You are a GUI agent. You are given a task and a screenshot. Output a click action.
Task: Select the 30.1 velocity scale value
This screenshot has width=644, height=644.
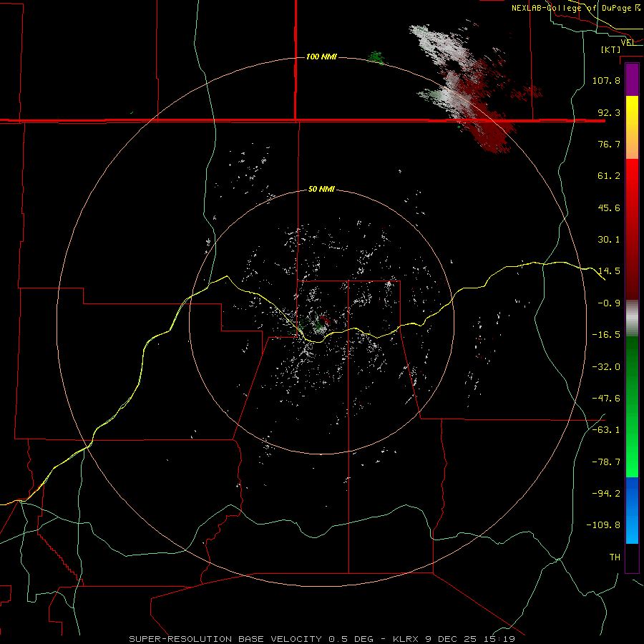click(609, 240)
